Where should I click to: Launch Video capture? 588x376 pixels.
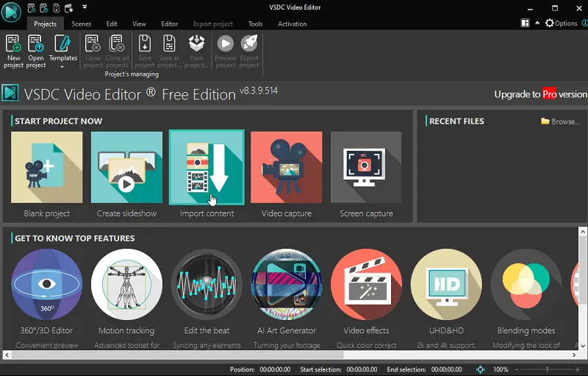[x=286, y=169]
